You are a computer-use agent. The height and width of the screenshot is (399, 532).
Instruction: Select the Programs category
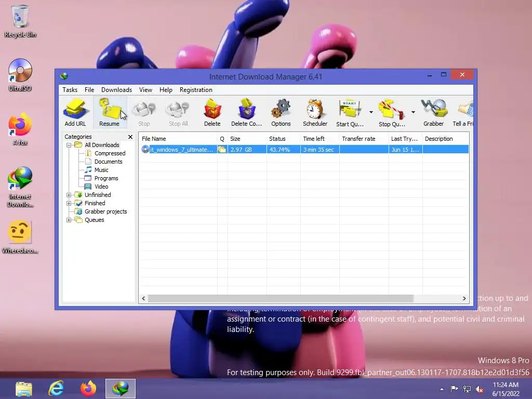[106, 179]
